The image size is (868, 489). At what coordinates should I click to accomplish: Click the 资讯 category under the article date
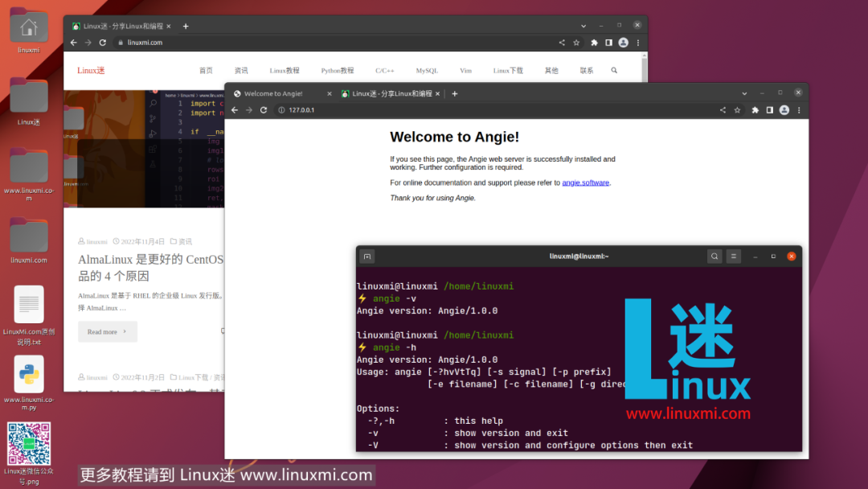point(185,241)
